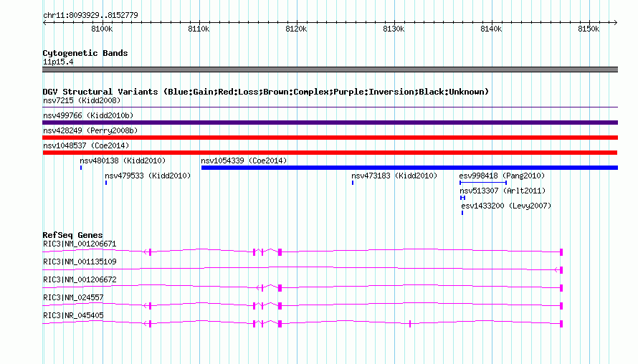Image resolution: width=638 pixels, height=364 pixels.
Task: Open the nsv1048537 (Coe2014) variant label
Action: pos(86,145)
